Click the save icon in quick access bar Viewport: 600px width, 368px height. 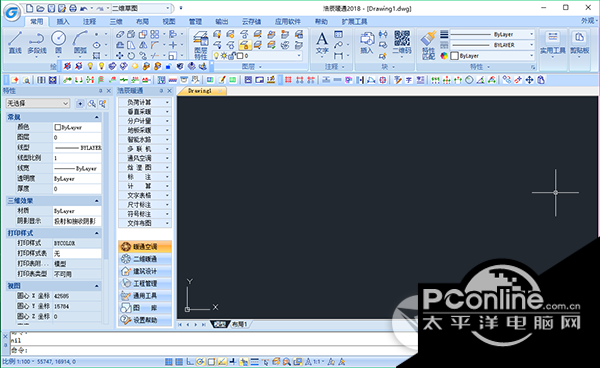click(51, 8)
